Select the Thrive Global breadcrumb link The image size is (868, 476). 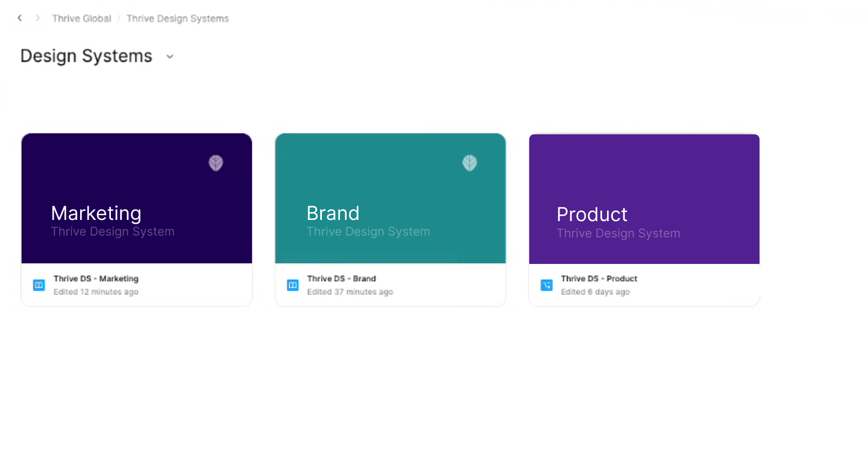pos(81,18)
